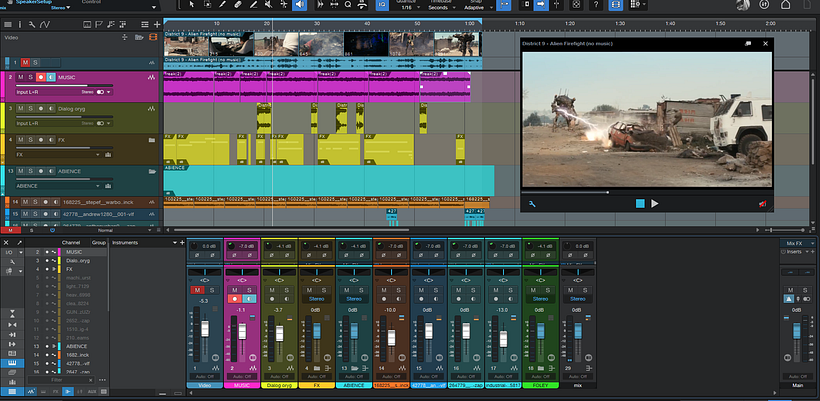
Task: Open the home start page icon
Action: tap(785, 5)
